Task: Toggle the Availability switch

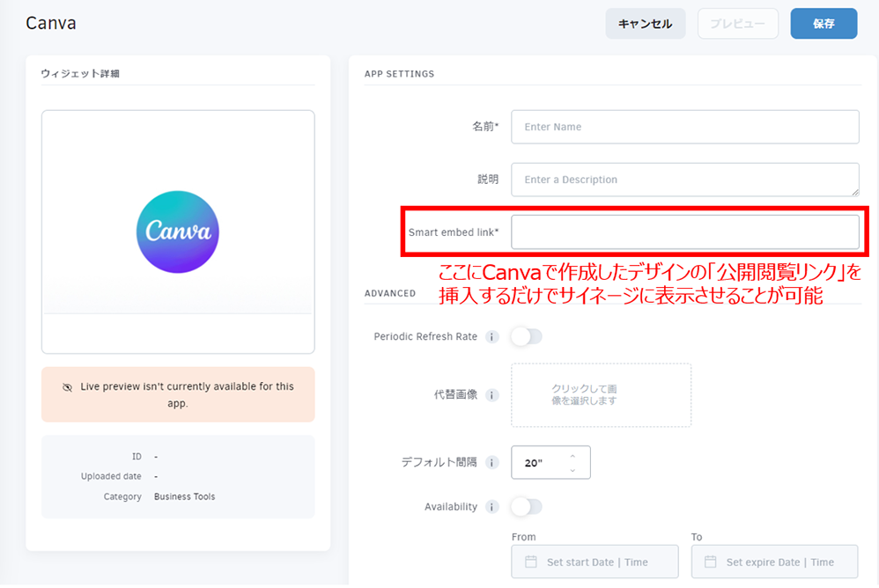Action: tap(527, 507)
